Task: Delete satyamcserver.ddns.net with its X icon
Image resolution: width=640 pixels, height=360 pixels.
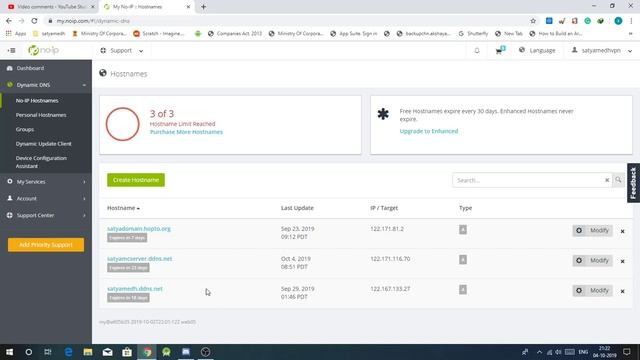Action: click(622, 261)
